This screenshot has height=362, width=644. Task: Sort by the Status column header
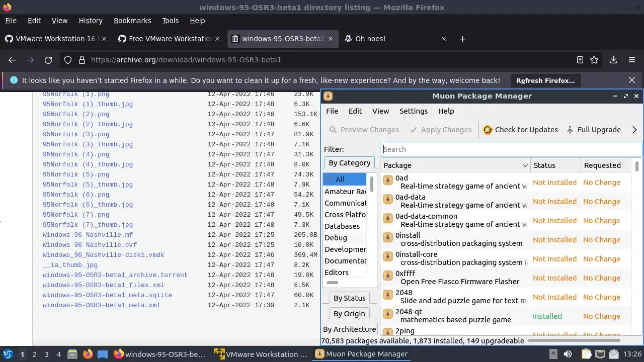click(x=555, y=165)
